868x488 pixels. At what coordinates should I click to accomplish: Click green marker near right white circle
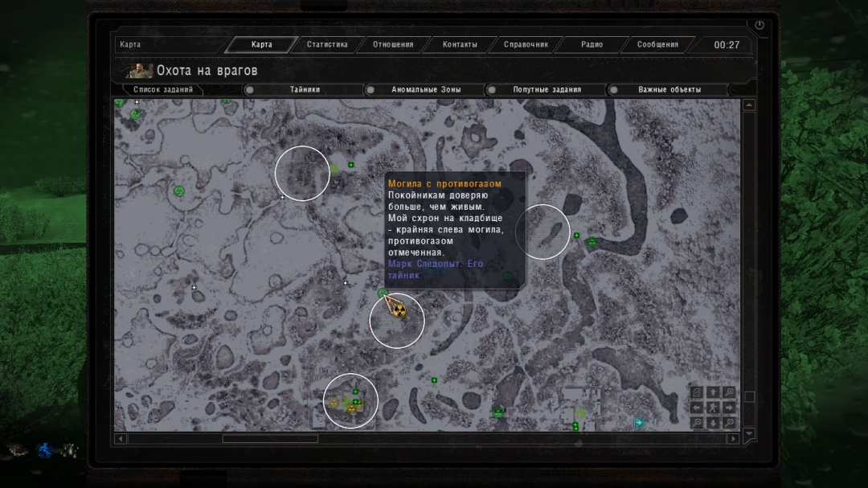(576, 236)
